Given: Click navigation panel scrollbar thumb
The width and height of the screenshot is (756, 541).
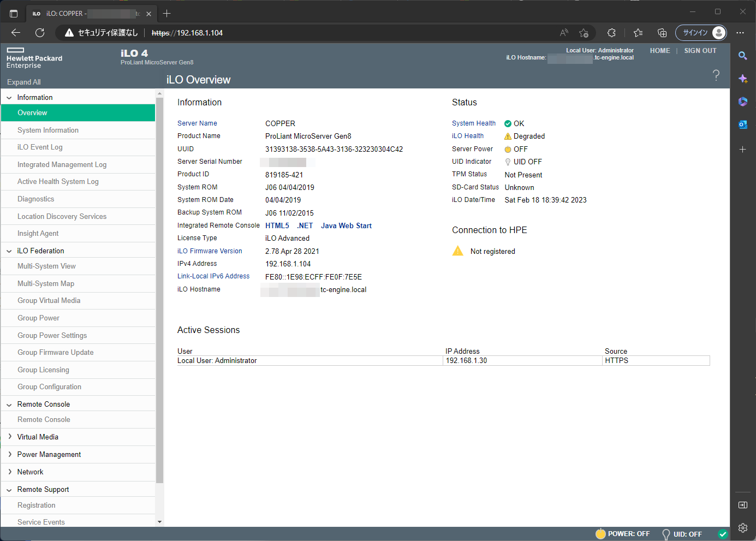Looking at the screenshot, I should tap(159, 289).
